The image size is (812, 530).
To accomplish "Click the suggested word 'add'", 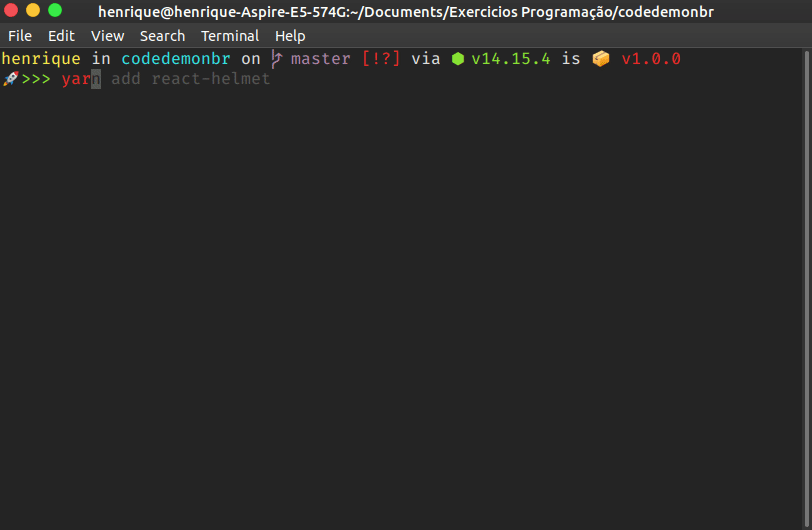I will (x=126, y=79).
